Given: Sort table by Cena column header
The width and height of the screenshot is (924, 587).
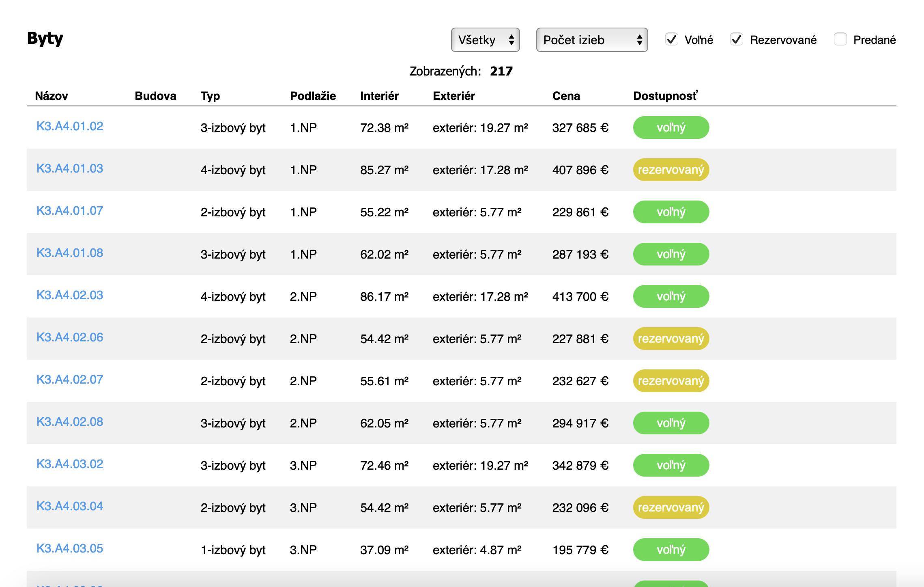Looking at the screenshot, I should pos(566,96).
